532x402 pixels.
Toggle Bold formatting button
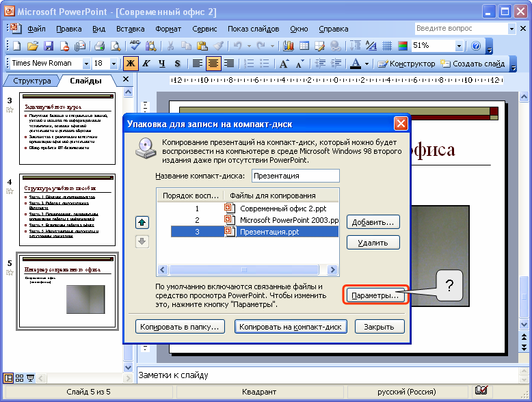click(x=131, y=64)
